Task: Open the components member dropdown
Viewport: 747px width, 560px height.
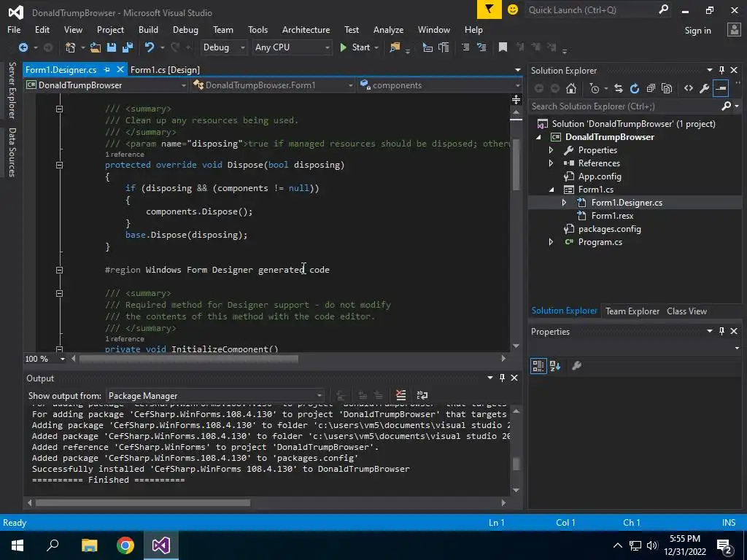Action: [439, 85]
